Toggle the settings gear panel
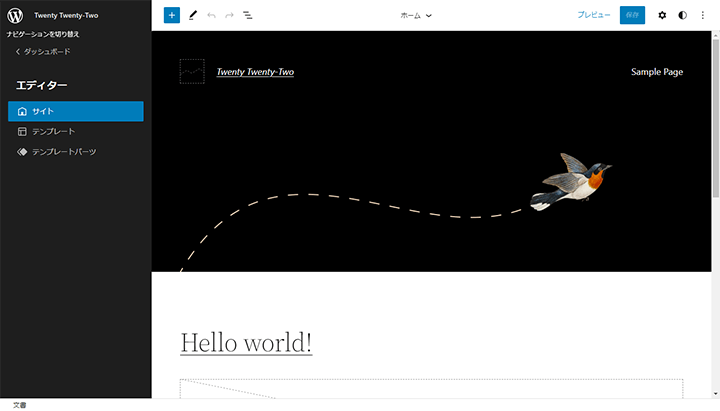This screenshot has height=411, width=720. (662, 15)
